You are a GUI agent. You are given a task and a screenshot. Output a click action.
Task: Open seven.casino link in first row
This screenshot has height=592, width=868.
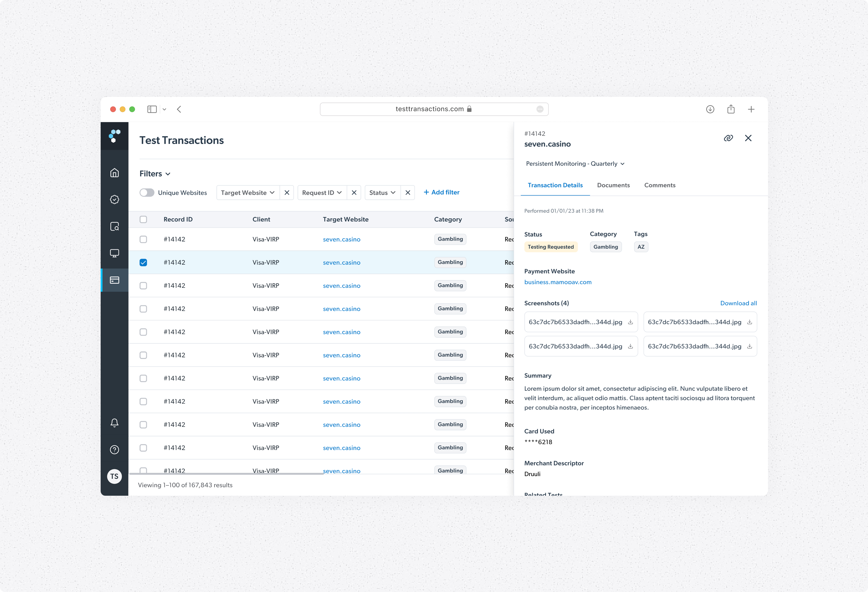tap(341, 239)
